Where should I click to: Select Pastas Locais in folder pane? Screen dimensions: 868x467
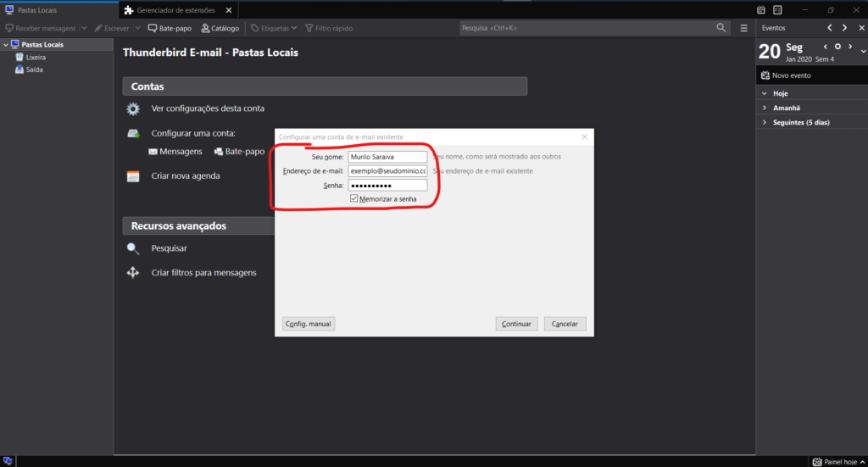click(42, 44)
